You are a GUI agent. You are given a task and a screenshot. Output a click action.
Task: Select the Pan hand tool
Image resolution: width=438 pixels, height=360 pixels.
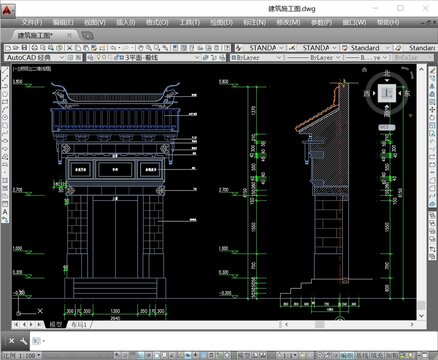tap(141, 48)
